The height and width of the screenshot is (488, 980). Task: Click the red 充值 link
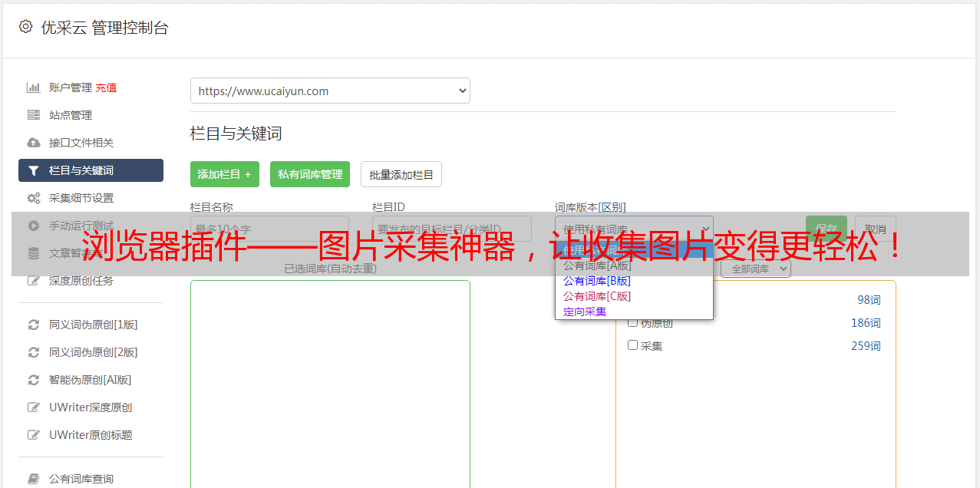click(106, 87)
